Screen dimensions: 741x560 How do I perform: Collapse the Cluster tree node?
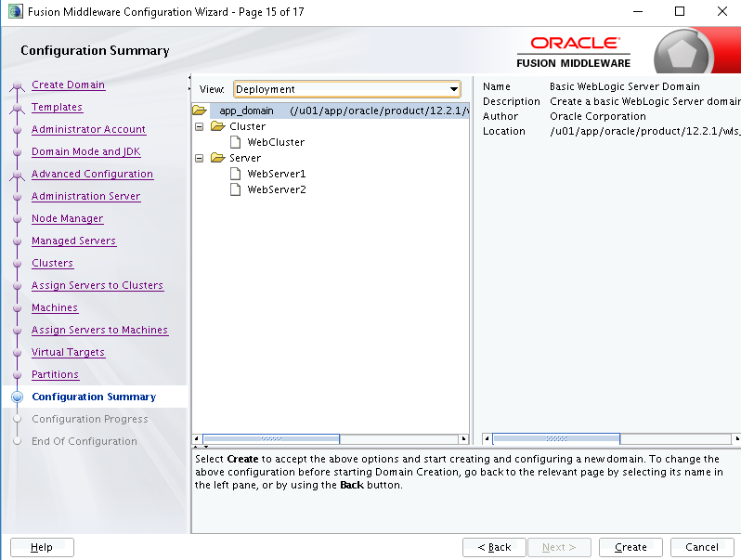point(200,126)
